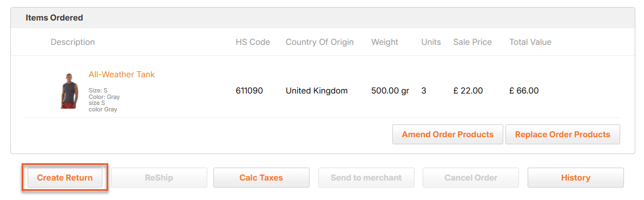
Task: Click the HS Code column header
Action: [253, 42]
